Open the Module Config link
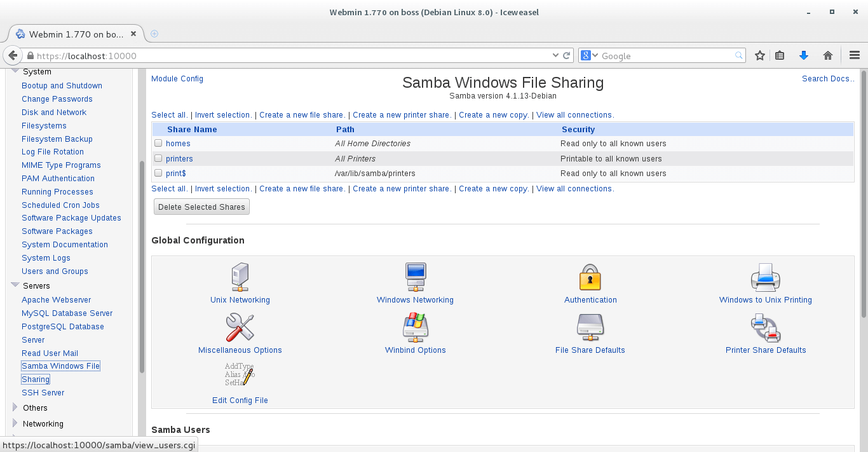Screen dimensions: 868x452 (177, 78)
